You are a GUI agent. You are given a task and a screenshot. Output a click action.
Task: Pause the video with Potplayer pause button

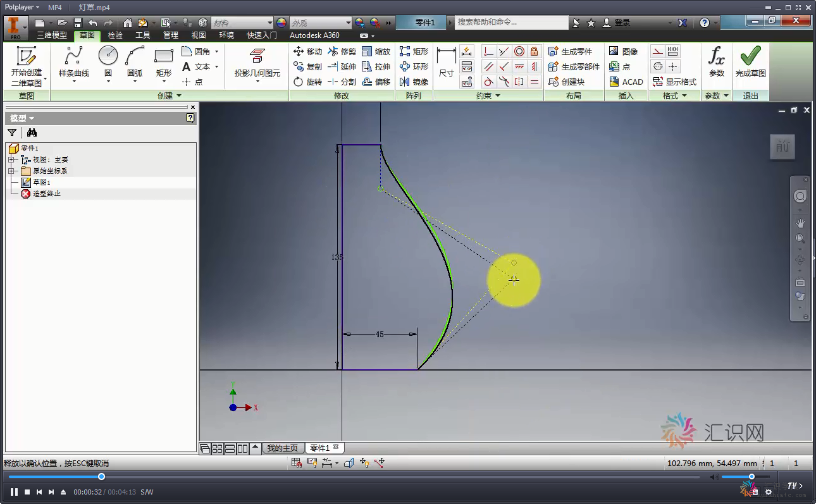click(x=14, y=492)
